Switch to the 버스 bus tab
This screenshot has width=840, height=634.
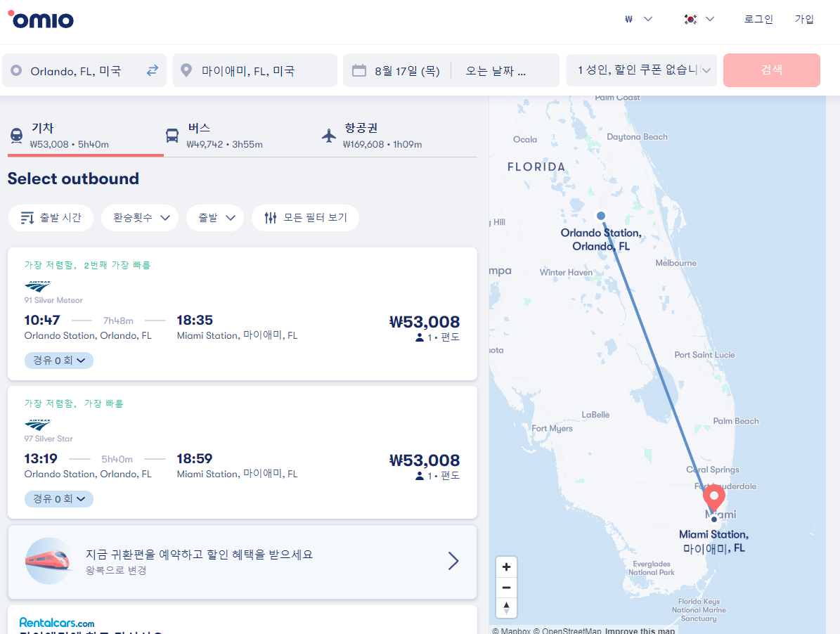tap(241, 136)
